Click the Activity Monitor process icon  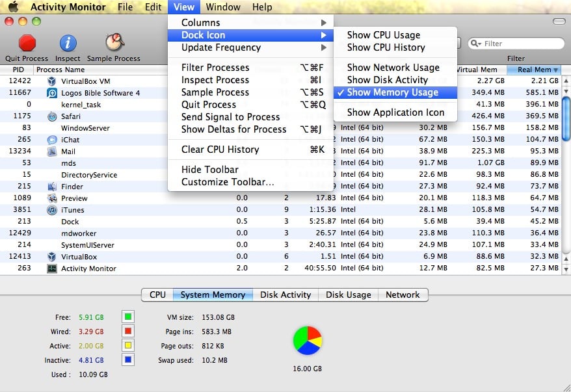point(52,268)
